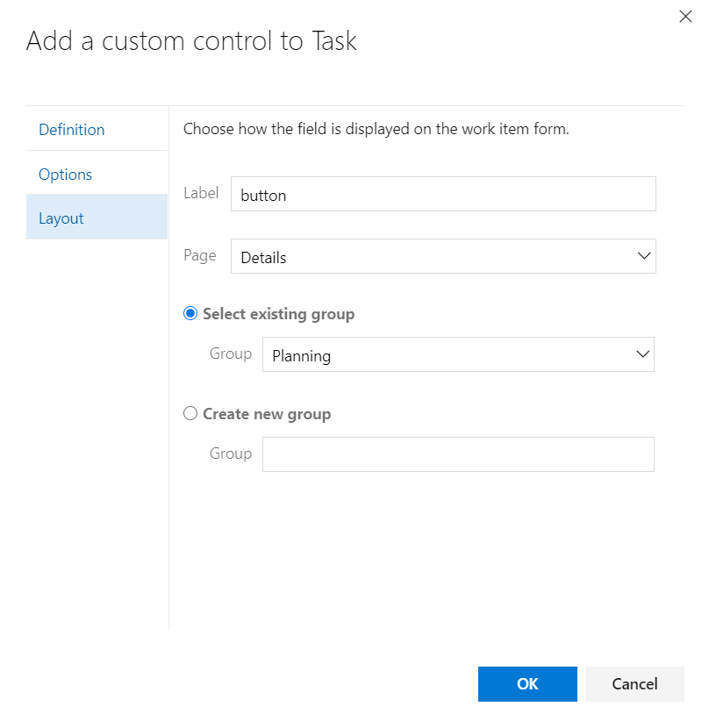Click the 'Add a custom control to Task' title
709x728 pixels.
pos(191,41)
